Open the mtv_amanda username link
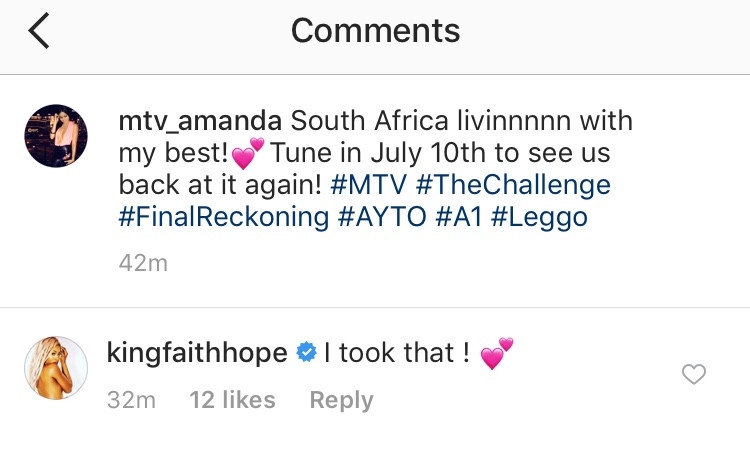Screen dimensions: 750x454 (x=200, y=121)
